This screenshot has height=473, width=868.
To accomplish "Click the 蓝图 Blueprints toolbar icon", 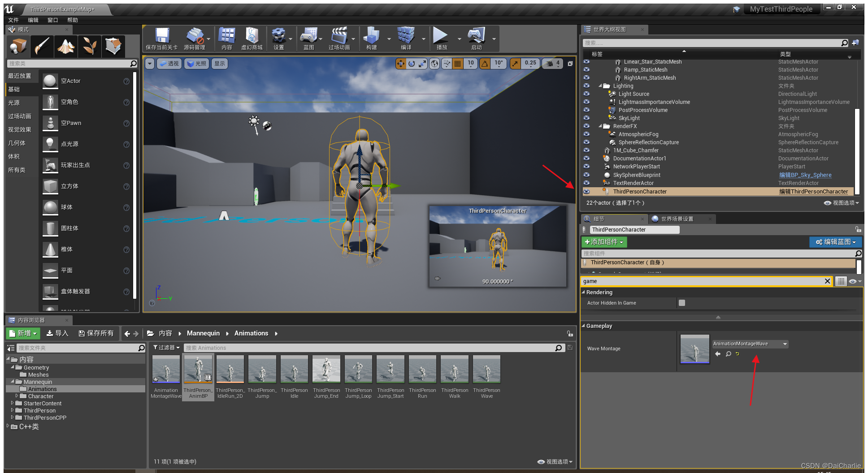I will coord(308,36).
